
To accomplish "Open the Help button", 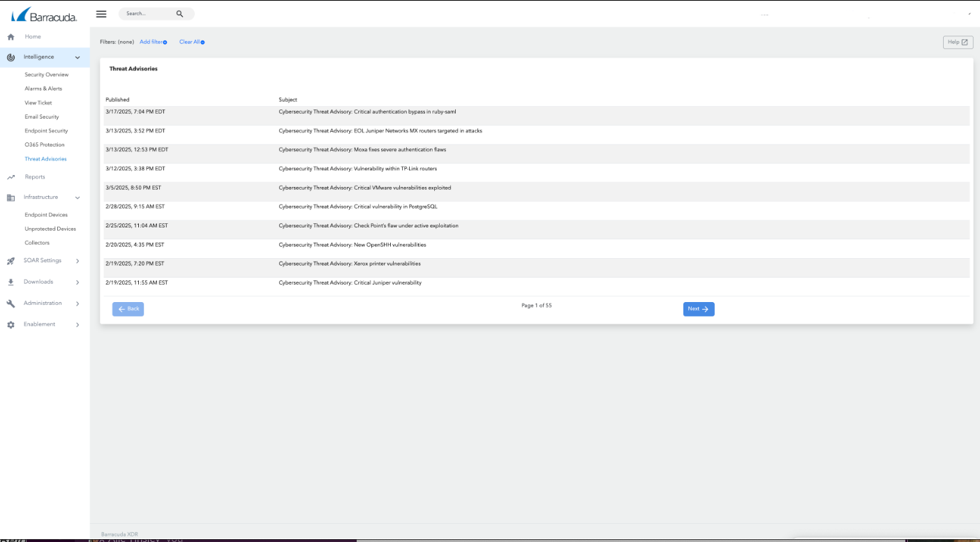I will pos(958,43).
